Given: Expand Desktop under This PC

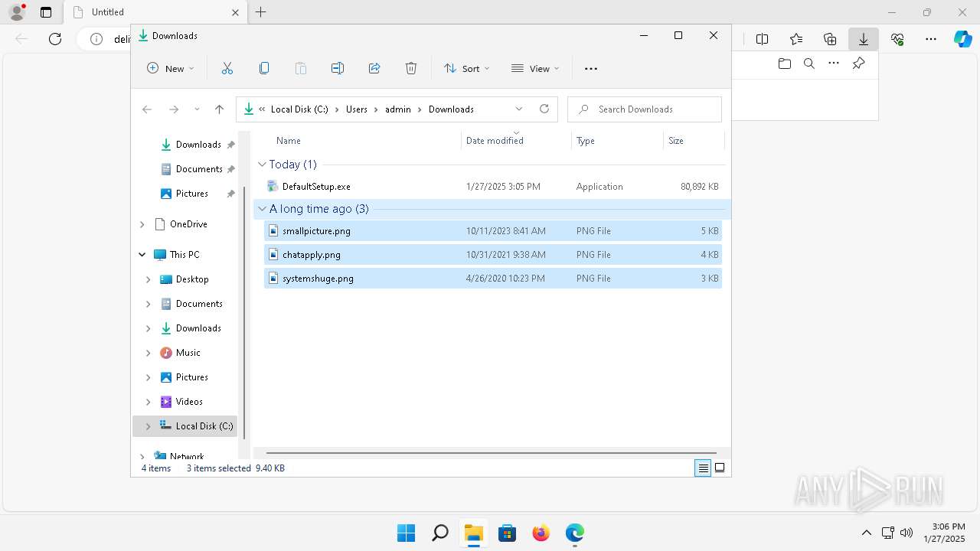Looking at the screenshot, I should click(x=148, y=279).
